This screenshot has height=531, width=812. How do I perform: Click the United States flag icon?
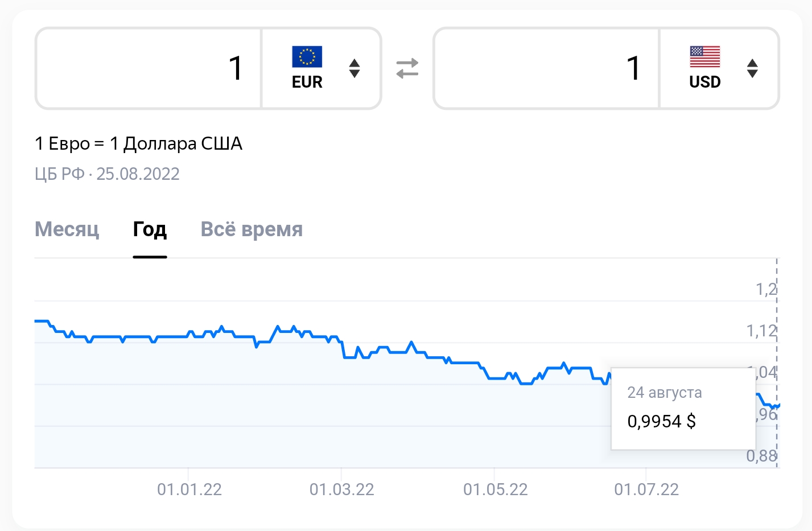[705, 57]
